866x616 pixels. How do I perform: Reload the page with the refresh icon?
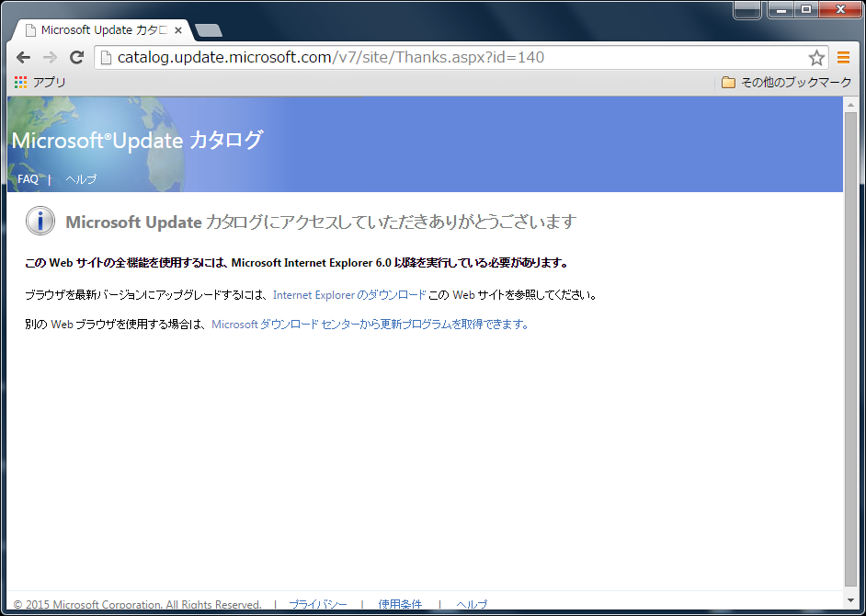click(76, 58)
